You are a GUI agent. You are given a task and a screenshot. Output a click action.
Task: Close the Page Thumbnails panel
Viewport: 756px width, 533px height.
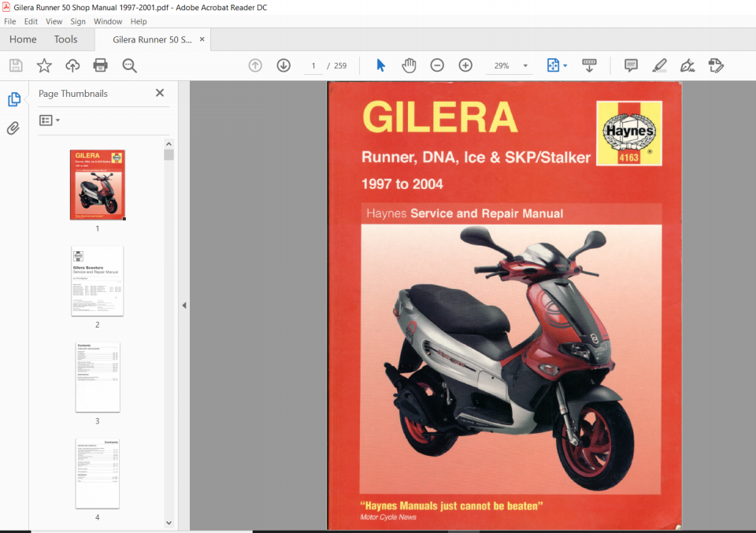point(160,93)
